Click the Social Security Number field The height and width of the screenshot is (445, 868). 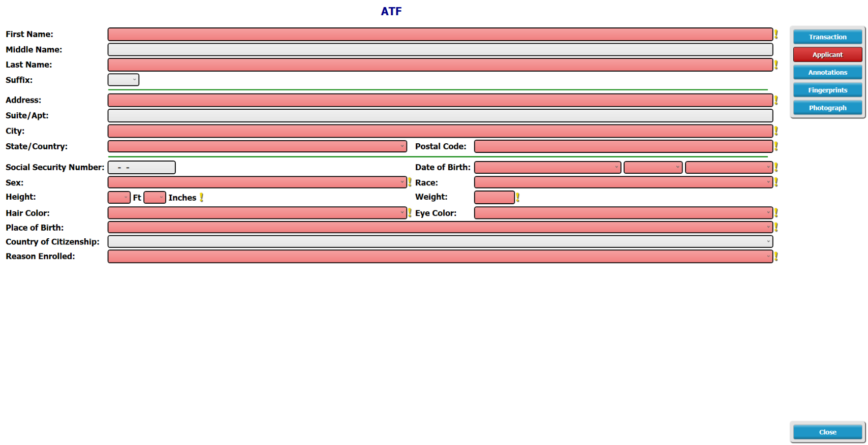[142, 168]
